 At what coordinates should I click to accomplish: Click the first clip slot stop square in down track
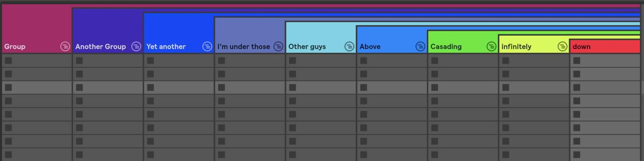[x=577, y=61]
